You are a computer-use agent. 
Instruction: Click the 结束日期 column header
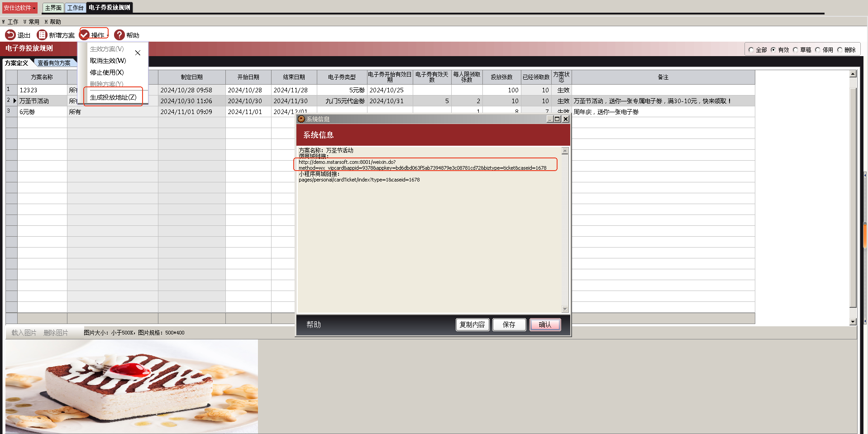coord(294,77)
